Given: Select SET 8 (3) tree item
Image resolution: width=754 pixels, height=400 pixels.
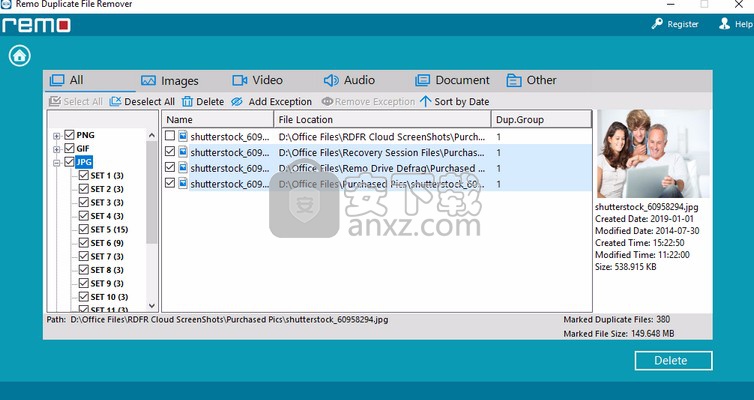Looking at the screenshot, I should pyautogui.click(x=107, y=270).
